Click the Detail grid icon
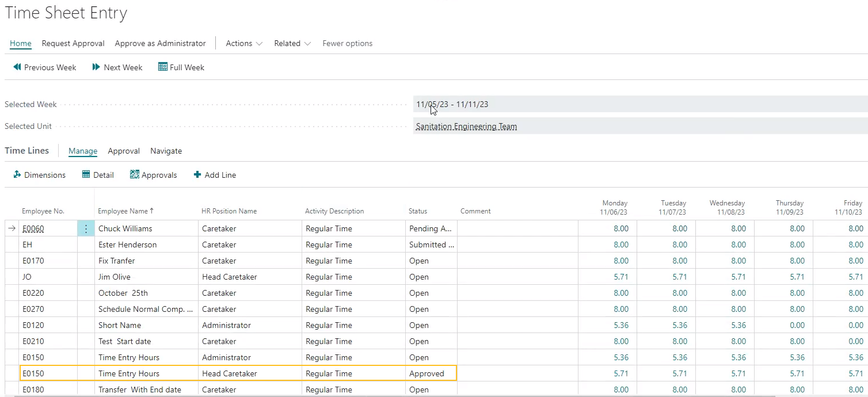 (86, 175)
